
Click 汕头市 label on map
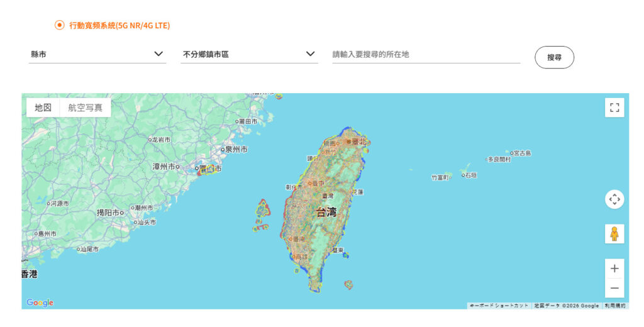click(x=147, y=222)
